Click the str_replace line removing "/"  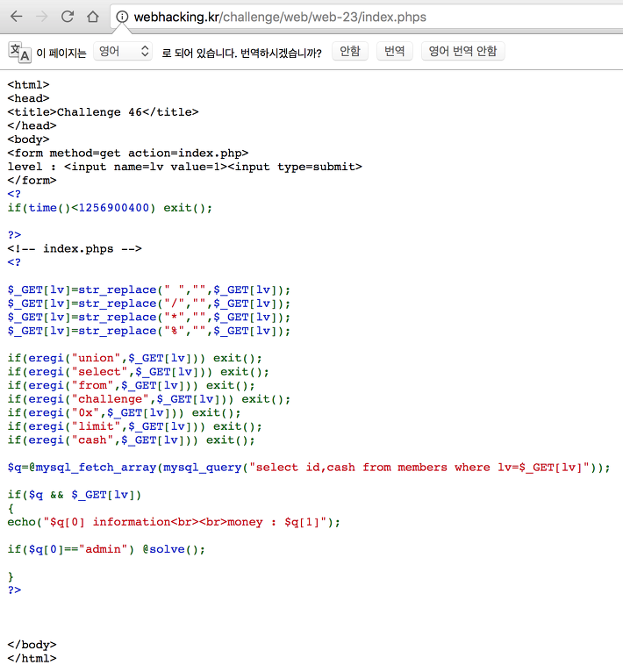point(149,304)
